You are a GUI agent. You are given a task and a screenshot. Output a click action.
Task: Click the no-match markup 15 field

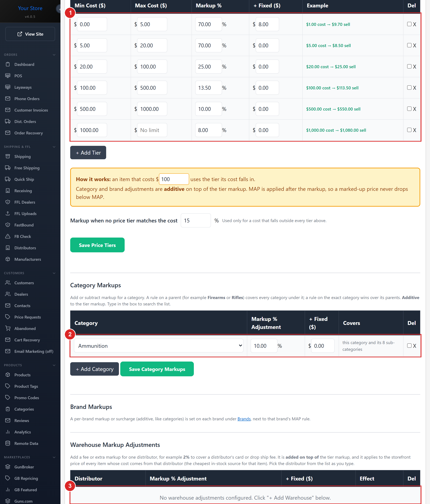196,220
